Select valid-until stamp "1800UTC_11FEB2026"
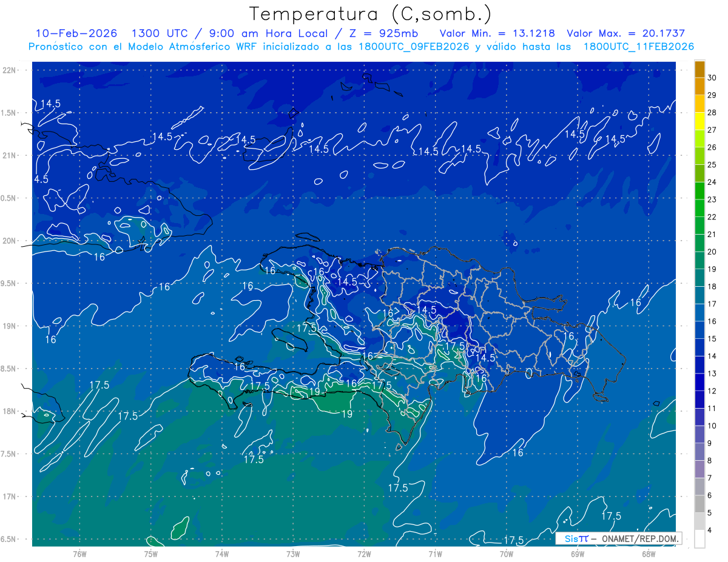The height and width of the screenshot is (562, 728). pyautogui.click(x=639, y=47)
